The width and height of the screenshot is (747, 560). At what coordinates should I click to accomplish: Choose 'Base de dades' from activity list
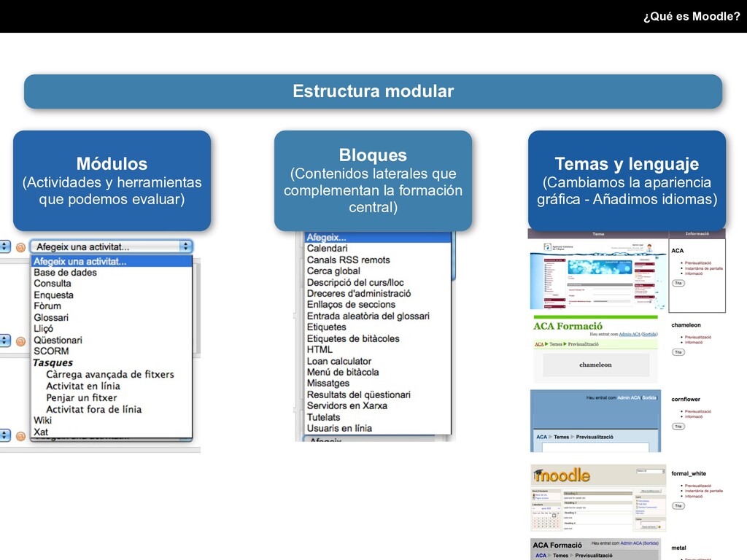point(65,273)
